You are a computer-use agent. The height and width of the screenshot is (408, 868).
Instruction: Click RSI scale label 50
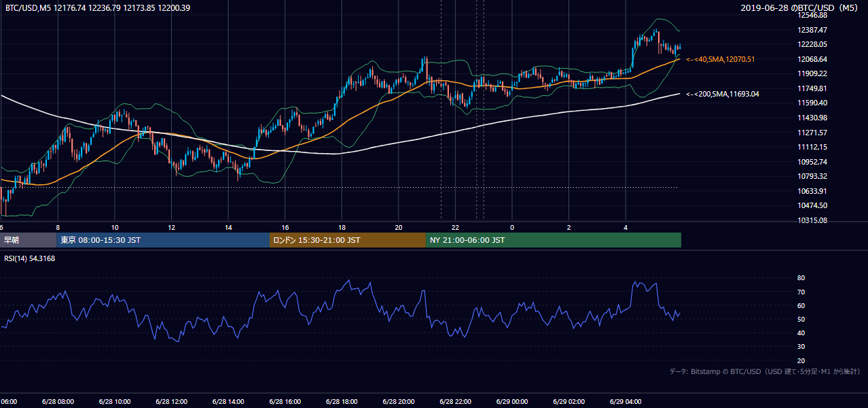click(801, 319)
